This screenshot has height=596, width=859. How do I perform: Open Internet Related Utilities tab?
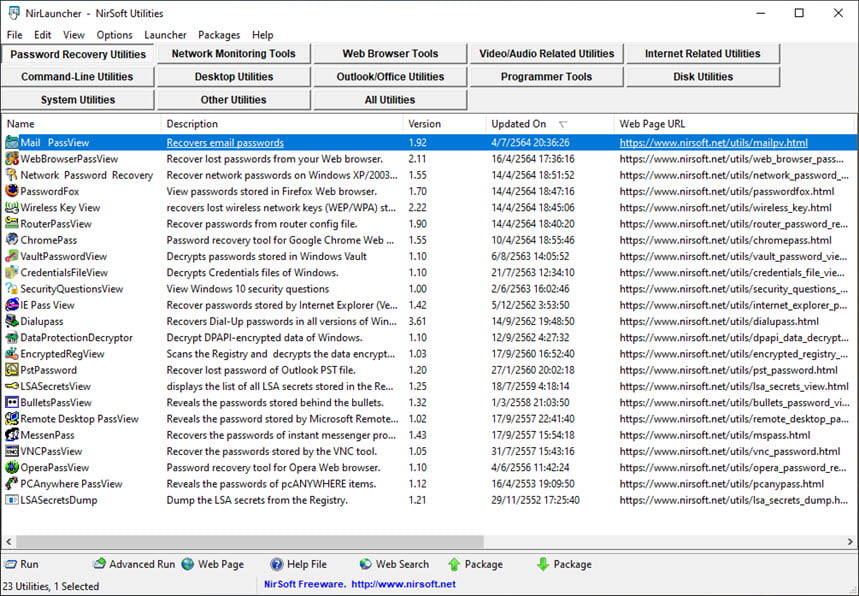[702, 54]
